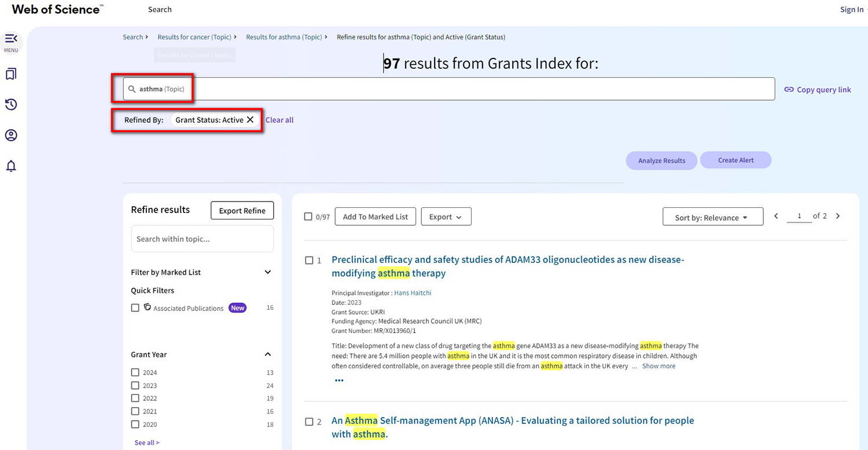The width and height of the screenshot is (868, 450).
Task: Open the three-dot menu under result 1
Action: coord(339,381)
